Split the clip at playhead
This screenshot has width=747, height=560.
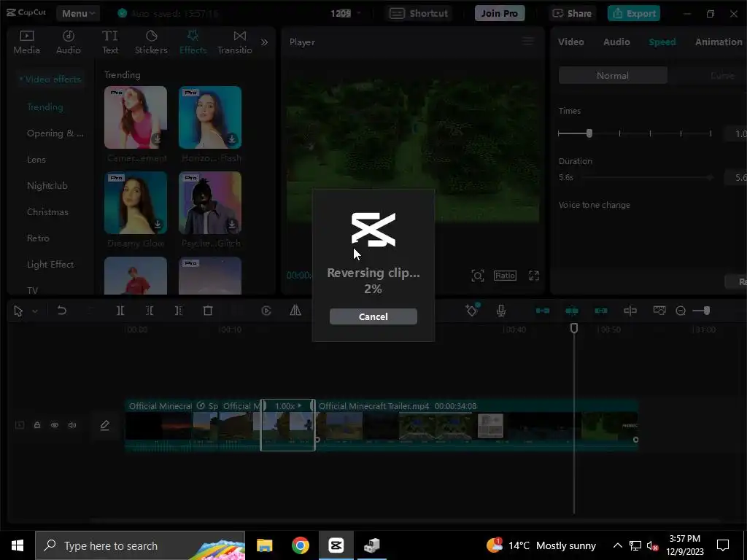120,311
